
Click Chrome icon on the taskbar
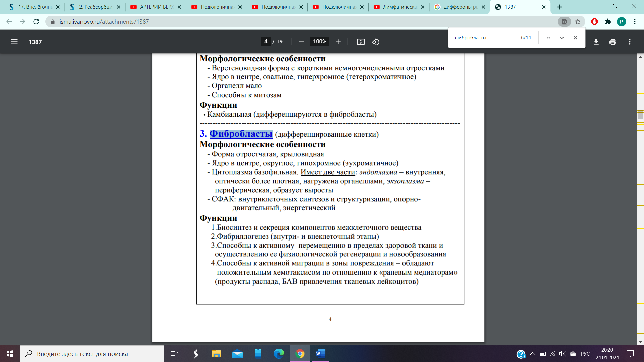pyautogui.click(x=300, y=354)
